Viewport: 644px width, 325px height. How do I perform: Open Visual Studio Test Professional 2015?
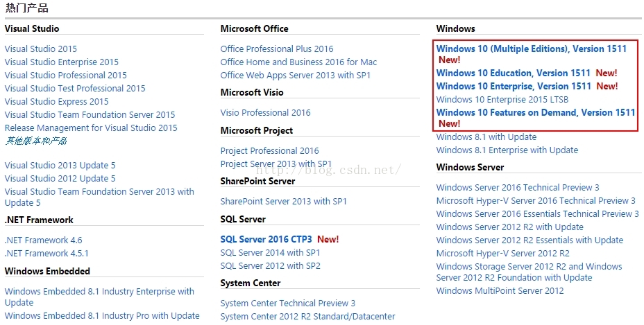[75, 88]
